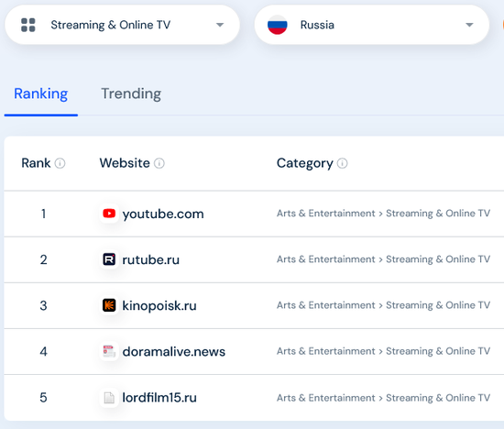Image resolution: width=504 pixels, height=429 pixels.
Task: Click rank number 5
Action: click(43, 398)
